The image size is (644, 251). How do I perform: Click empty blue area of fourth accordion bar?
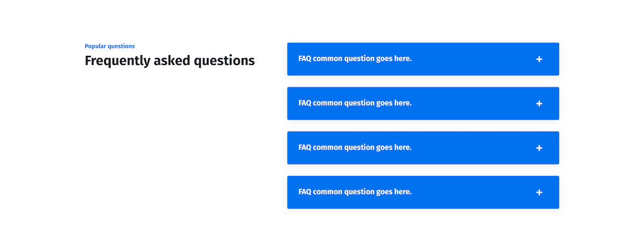click(472, 193)
